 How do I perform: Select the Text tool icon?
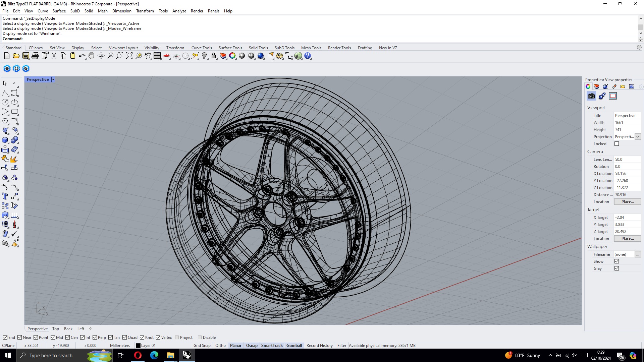tap(5, 196)
